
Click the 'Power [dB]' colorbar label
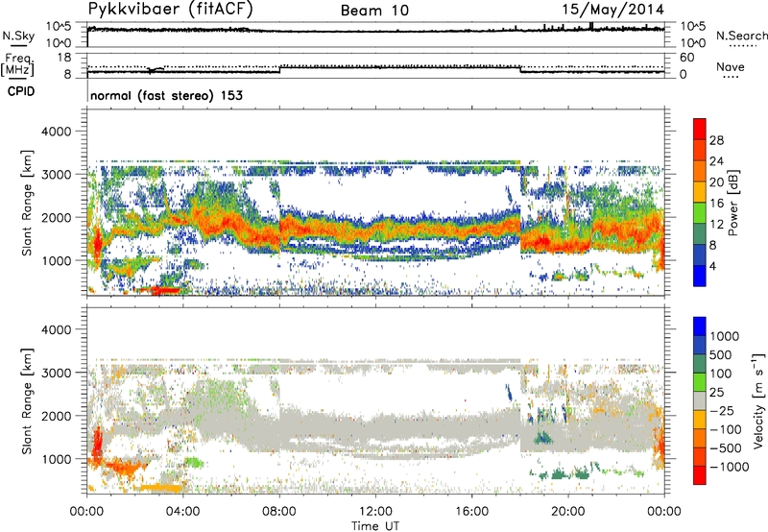pyautogui.click(x=733, y=203)
